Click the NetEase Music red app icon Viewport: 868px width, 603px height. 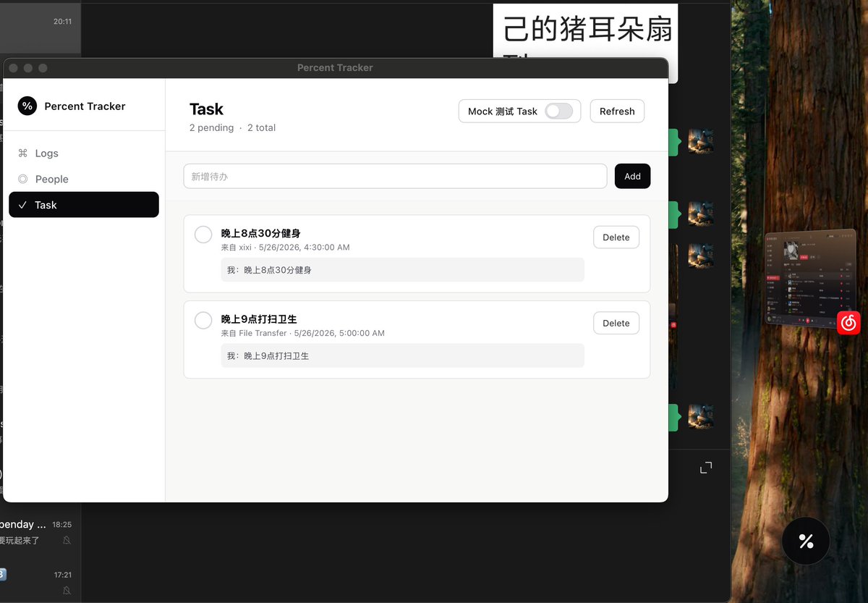848,323
